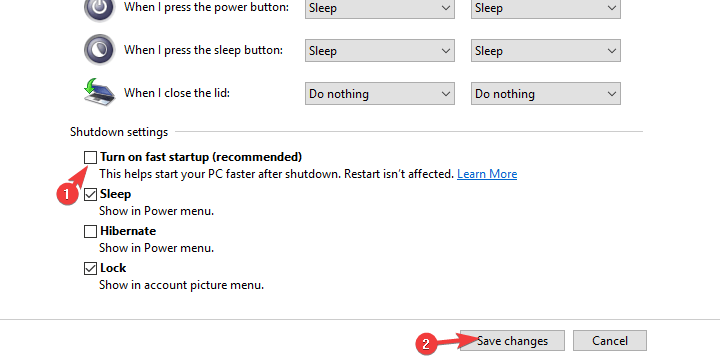This screenshot has height=360, width=720.
Task: Uncheck the Lock checkbox
Action: coord(90,269)
